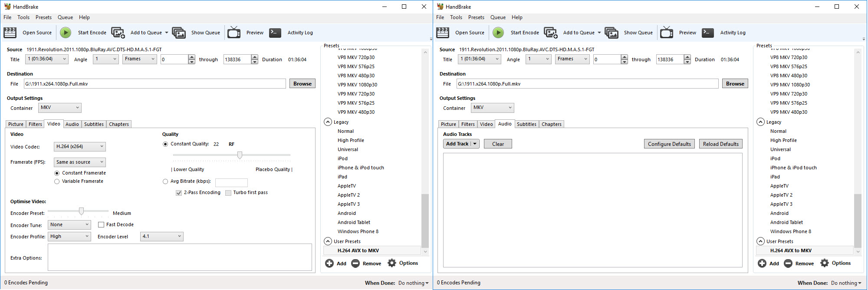868x290 pixels.
Task: Open Encoder Tune dropdown
Action: pyautogui.click(x=69, y=225)
